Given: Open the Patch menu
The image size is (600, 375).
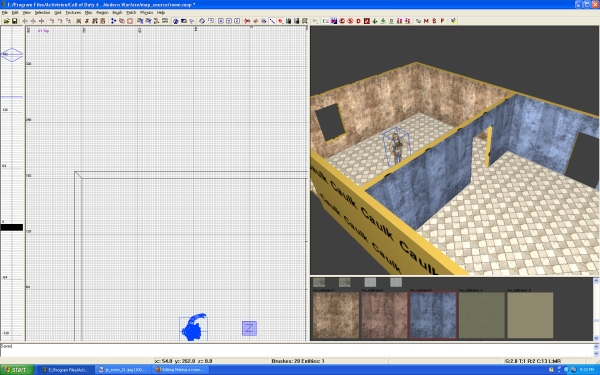Looking at the screenshot, I should point(131,13).
